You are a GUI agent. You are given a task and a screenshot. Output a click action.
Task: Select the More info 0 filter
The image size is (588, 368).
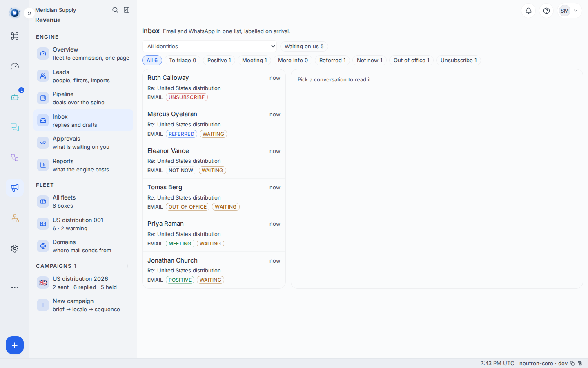point(293,60)
